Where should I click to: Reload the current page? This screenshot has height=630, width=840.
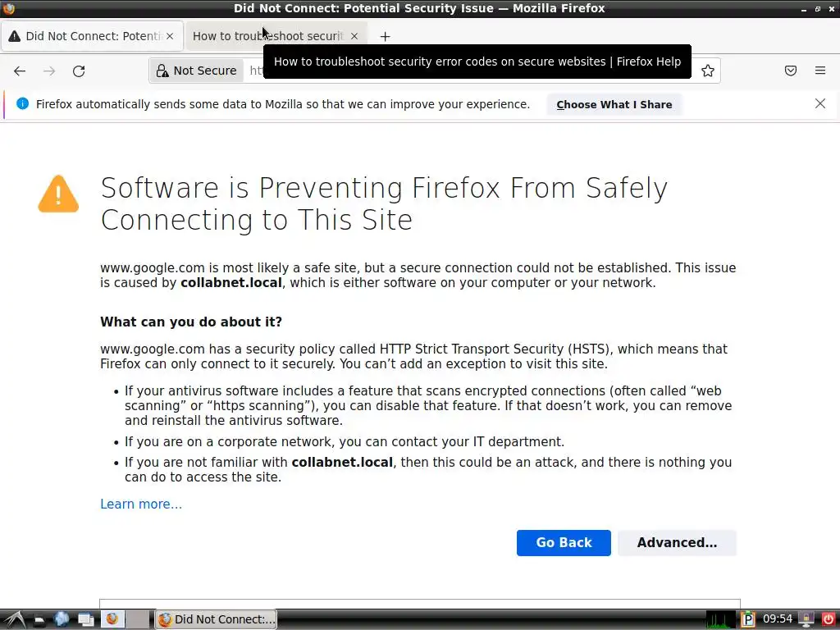[x=79, y=71]
